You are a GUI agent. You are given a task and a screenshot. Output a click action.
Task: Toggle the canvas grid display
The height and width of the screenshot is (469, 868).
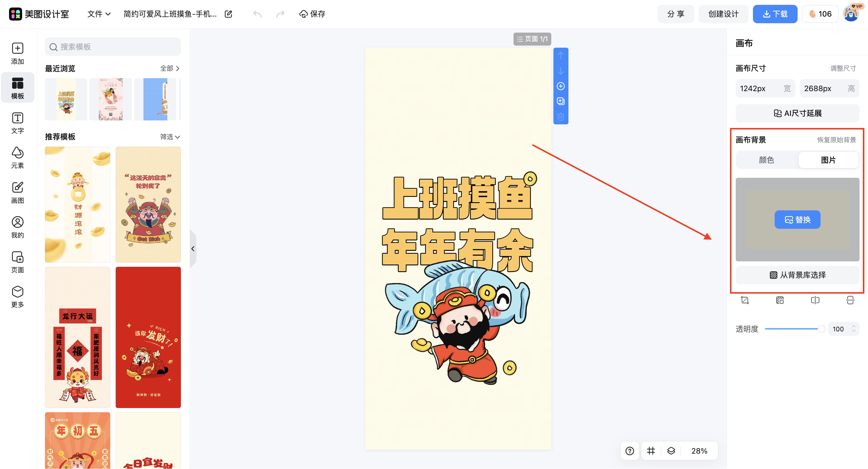[651, 451]
